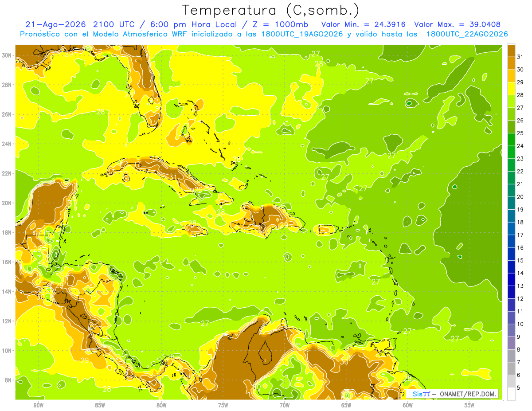Click the "55W" longitude axis label
The width and height of the screenshot is (532, 411).
point(469,405)
